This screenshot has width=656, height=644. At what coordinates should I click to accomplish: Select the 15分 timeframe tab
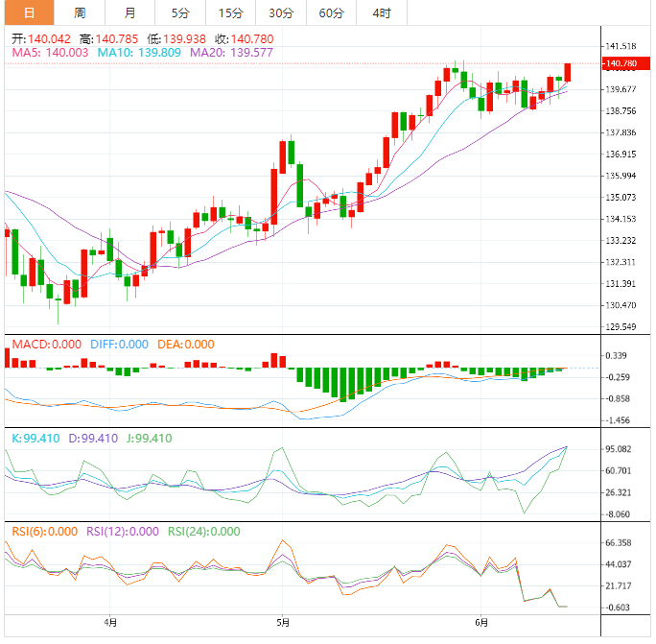pyautogui.click(x=230, y=12)
